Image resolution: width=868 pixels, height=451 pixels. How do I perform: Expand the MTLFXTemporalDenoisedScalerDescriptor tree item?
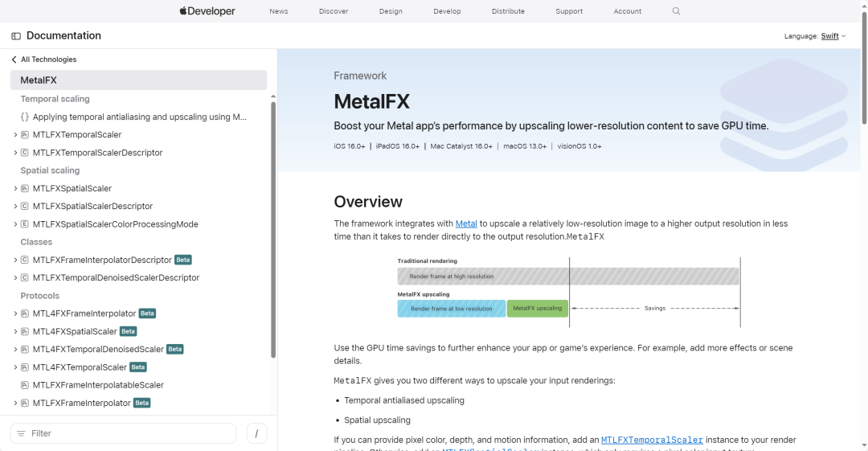pyautogui.click(x=15, y=277)
